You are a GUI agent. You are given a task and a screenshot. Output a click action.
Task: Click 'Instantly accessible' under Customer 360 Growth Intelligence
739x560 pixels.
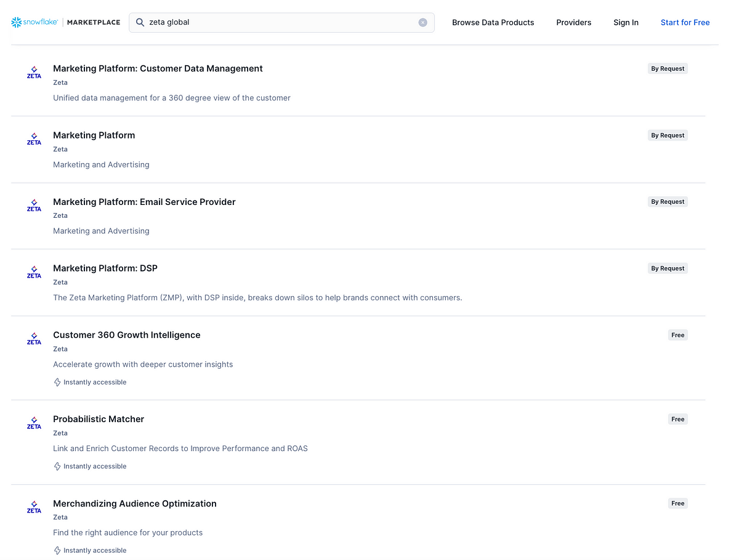point(95,382)
